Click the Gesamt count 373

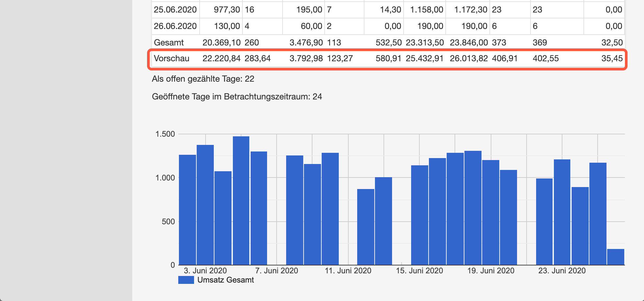tap(499, 42)
